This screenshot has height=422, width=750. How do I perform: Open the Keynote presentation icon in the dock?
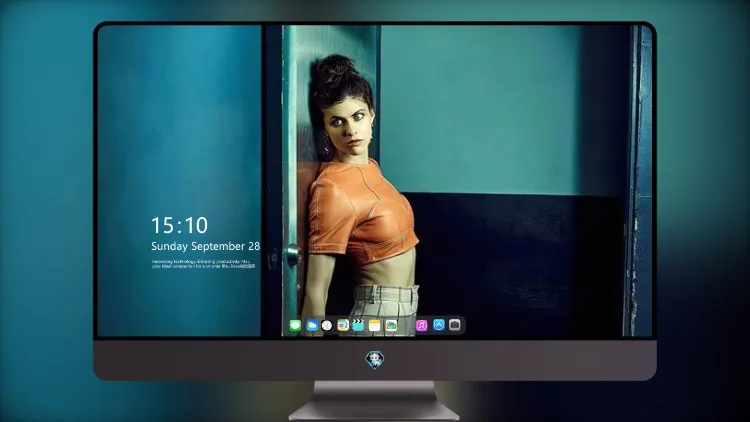343,325
